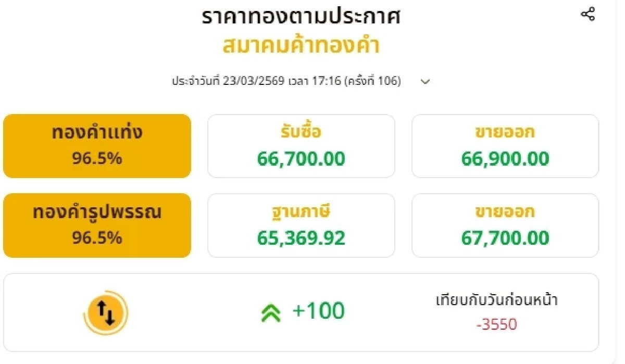Select the ทองคำรูปพรรณ 96.5% ornament gold card
Image resolution: width=625 pixels, height=364 pixels.
click(97, 225)
